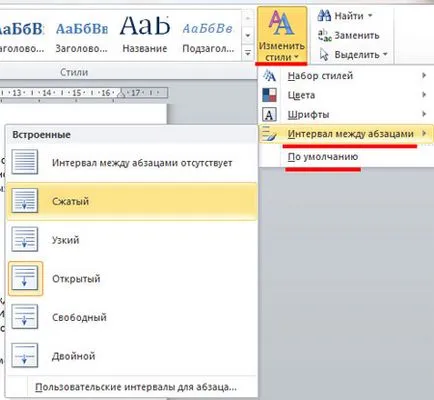Click the Узкий spacing preview icon
The image size is (434, 400).
point(25,240)
